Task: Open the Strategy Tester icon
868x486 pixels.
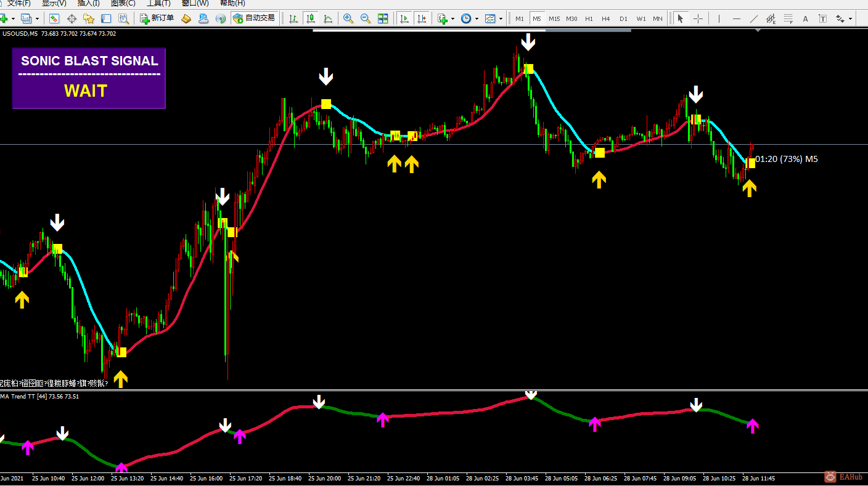Action: point(123,18)
